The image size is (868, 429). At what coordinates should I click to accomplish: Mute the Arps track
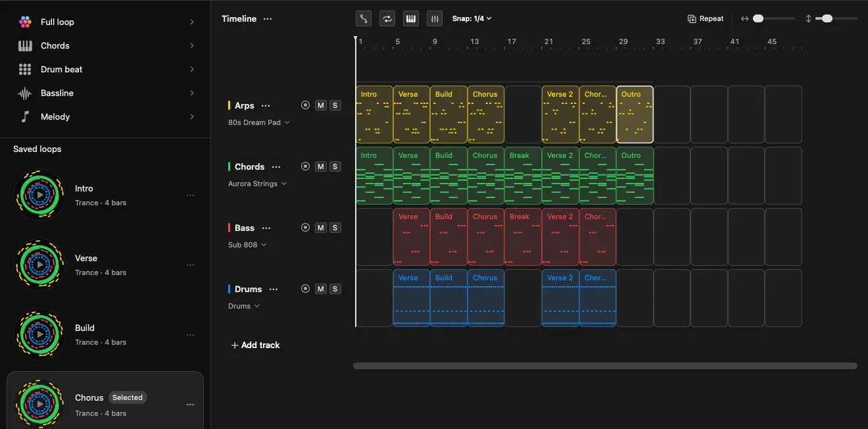tap(320, 105)
